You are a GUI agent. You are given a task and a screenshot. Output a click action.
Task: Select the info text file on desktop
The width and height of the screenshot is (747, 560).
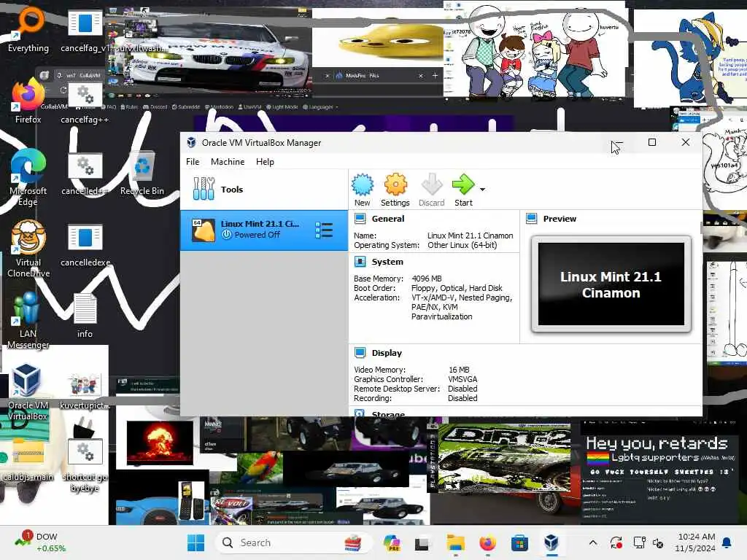[x=85, y=315]
